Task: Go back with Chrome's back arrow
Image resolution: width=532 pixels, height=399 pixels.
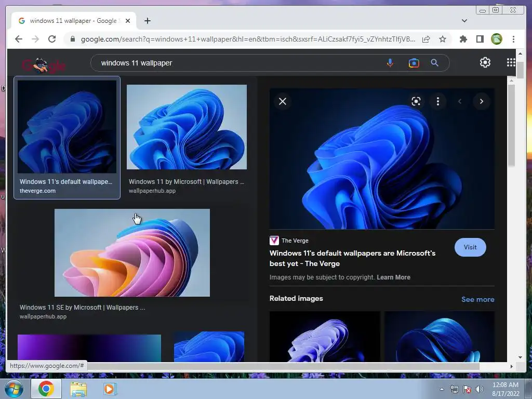Action: click(x=19, y=39)
